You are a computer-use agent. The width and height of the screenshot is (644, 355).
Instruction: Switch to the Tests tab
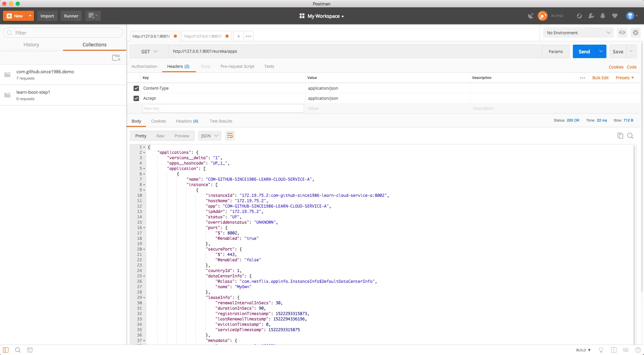pyautogui.click(x=269, y=66)
